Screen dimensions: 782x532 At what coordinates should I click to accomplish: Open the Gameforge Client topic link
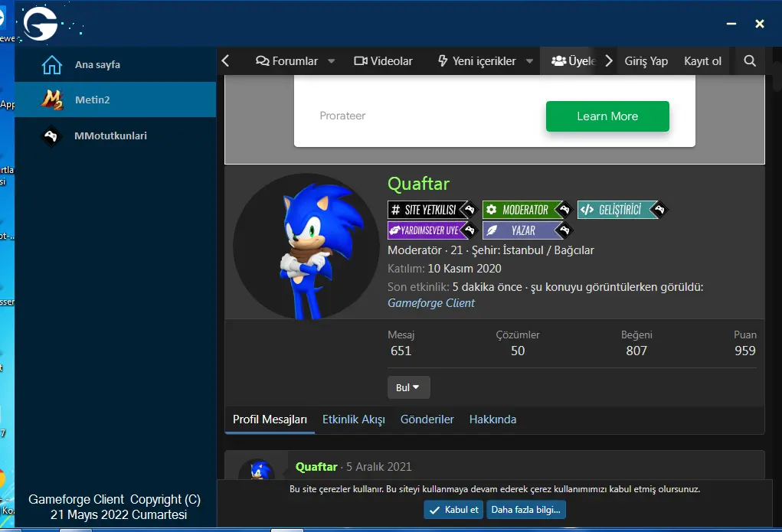(431, 302)
